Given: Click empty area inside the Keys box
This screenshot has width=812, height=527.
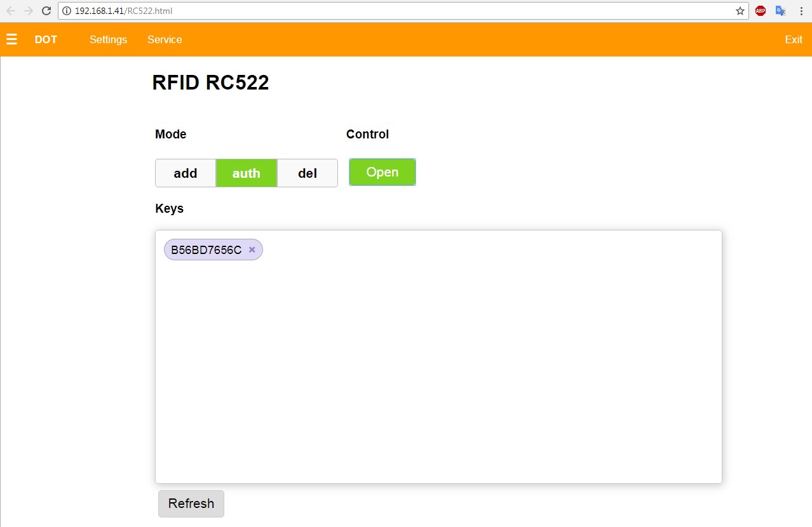Looking at the screenshot, I should pos(438,368).
